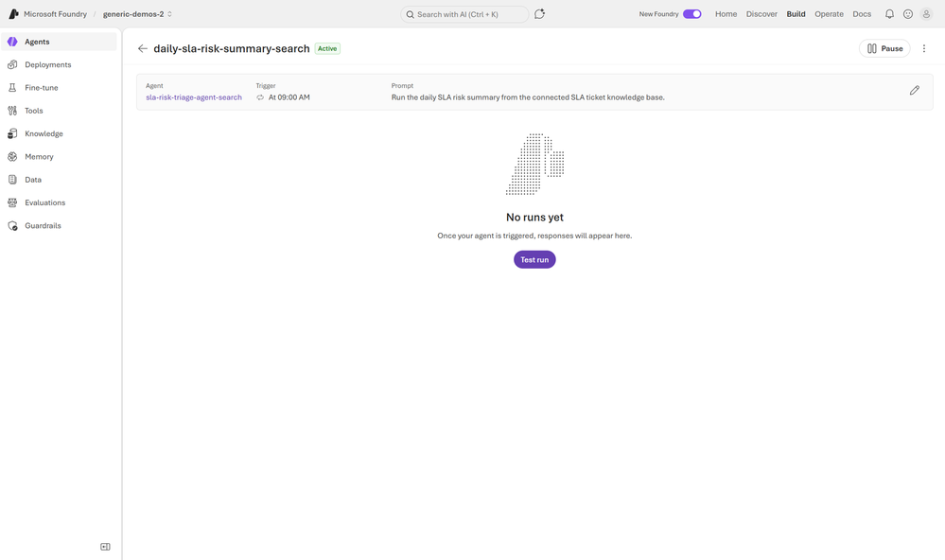Open the Agents sidebar icon
The image size is (945, 560).
[12, 42]
